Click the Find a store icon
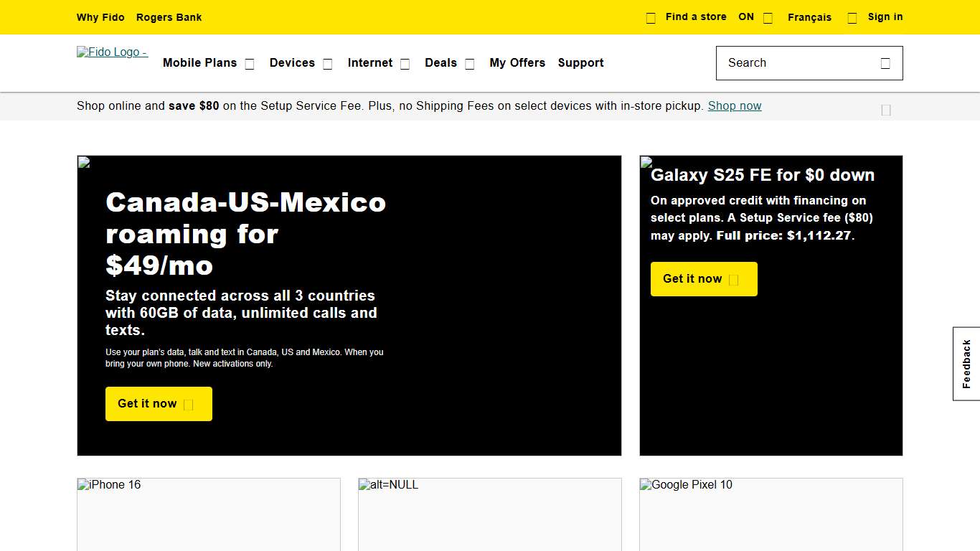The width and height of the screenshot is (980, 551). tap(650, 17)
